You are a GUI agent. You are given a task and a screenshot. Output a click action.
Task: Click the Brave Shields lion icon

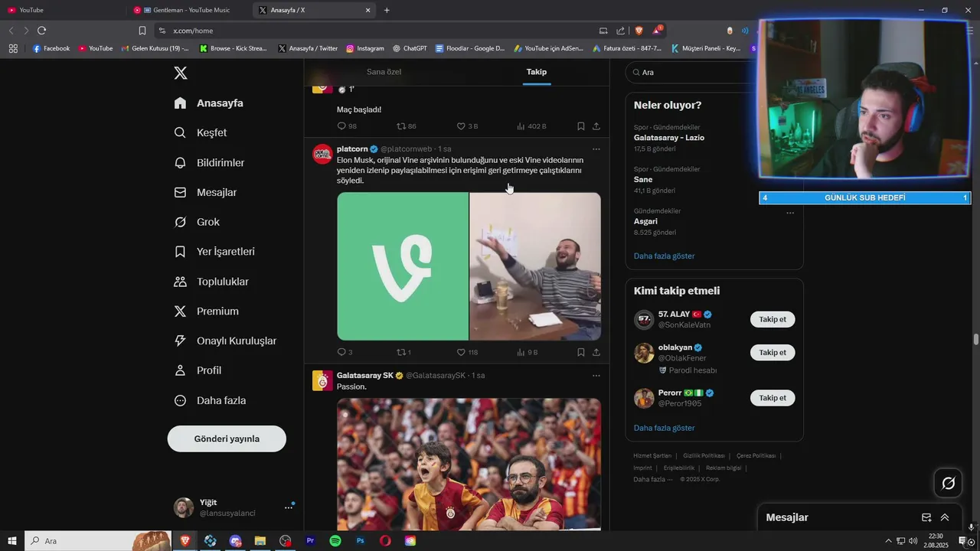pos(639,31)
